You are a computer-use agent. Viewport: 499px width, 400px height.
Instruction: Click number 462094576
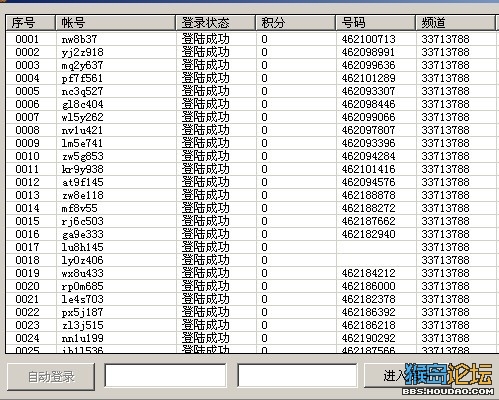coord(368,182)
